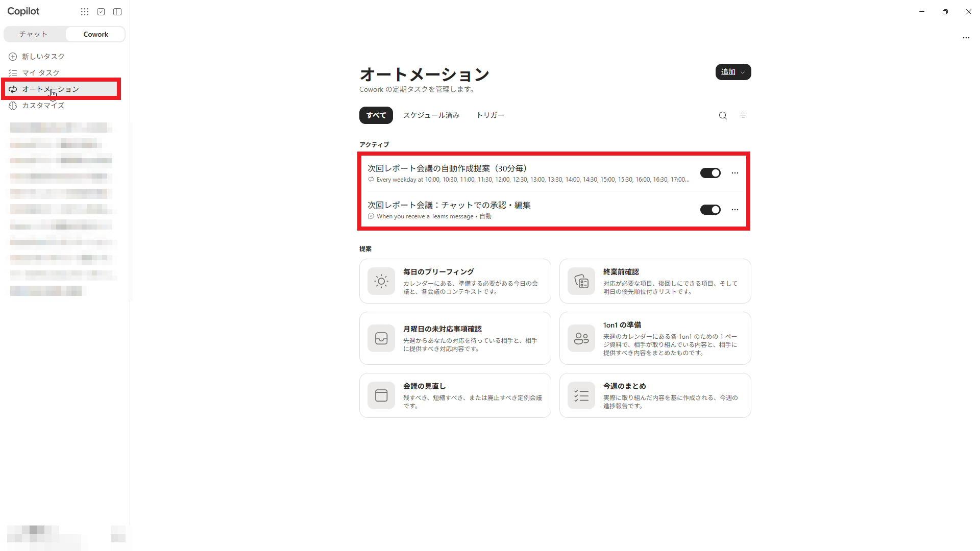Image resolution: width=980 pixels, height=551 pixels.
Task: Open the apps grid icon beside Copilot
Action: click(x=85, y=12)
